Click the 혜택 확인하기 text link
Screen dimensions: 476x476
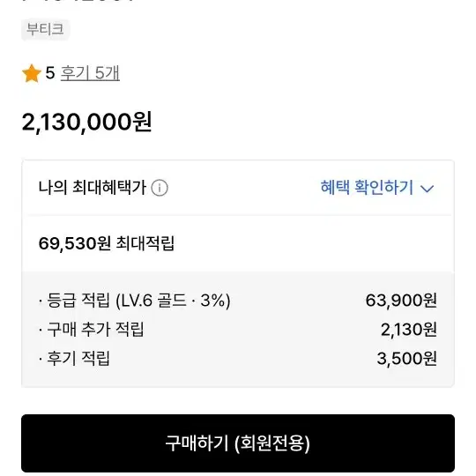[367, 187]
